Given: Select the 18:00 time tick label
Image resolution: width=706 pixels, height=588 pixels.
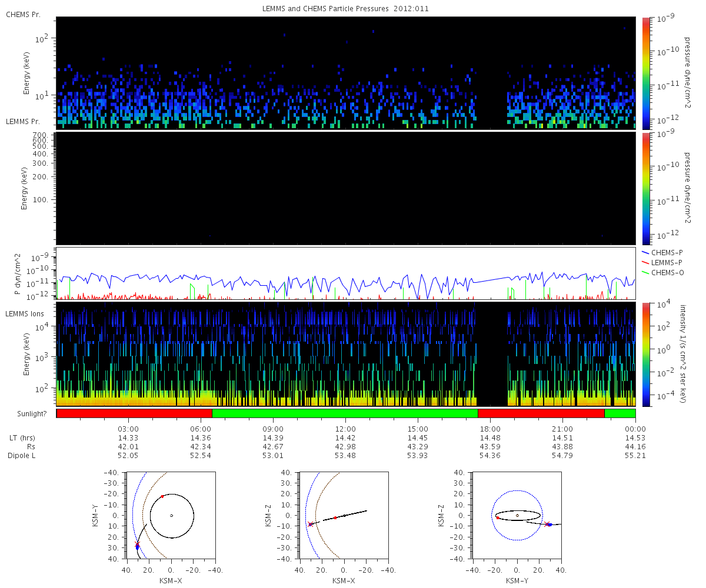Looking at the screenshot, I should tap(490, 429).
